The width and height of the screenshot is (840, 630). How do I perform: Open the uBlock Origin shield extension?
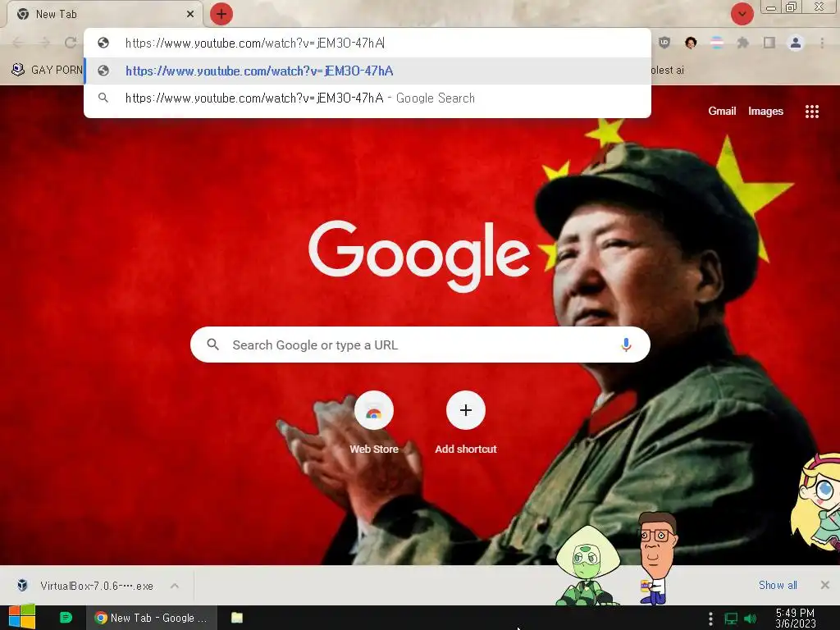[664, 43]
